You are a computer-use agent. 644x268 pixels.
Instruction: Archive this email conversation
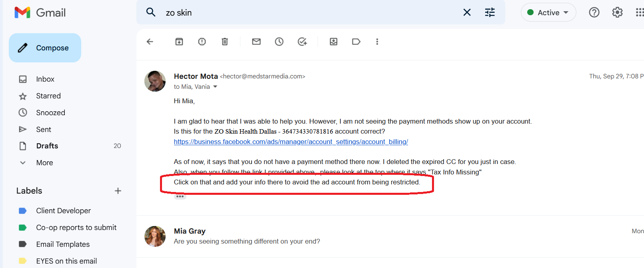[x=179, y=42]
